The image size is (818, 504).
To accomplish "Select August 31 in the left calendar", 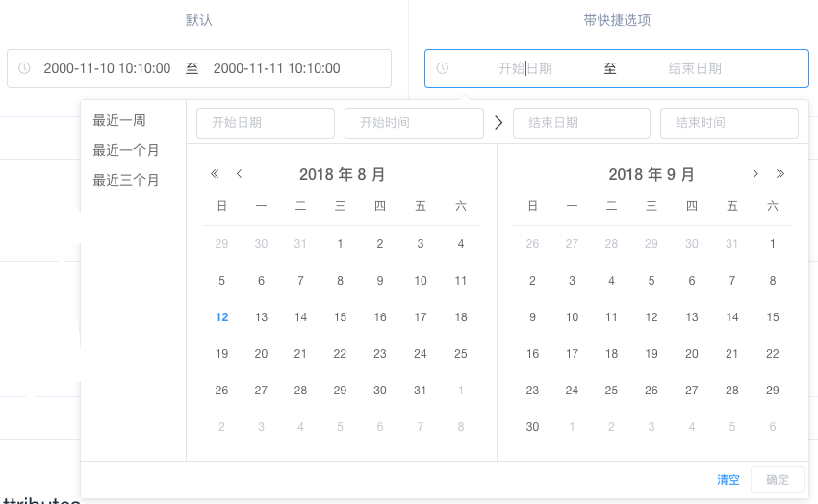I will pos(420,391).
